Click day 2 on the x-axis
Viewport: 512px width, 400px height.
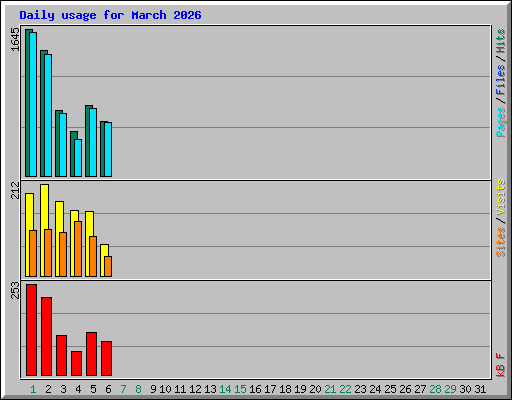click(x=48, y=389)
